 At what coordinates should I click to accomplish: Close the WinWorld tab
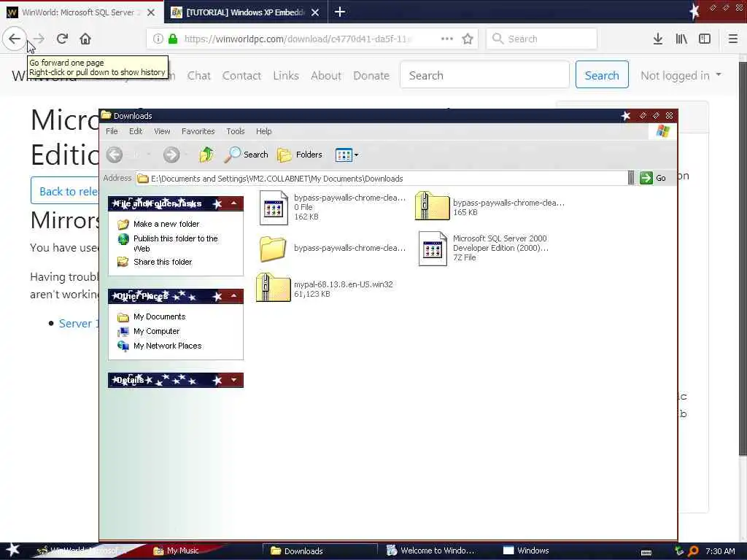[x=150, y=12]
